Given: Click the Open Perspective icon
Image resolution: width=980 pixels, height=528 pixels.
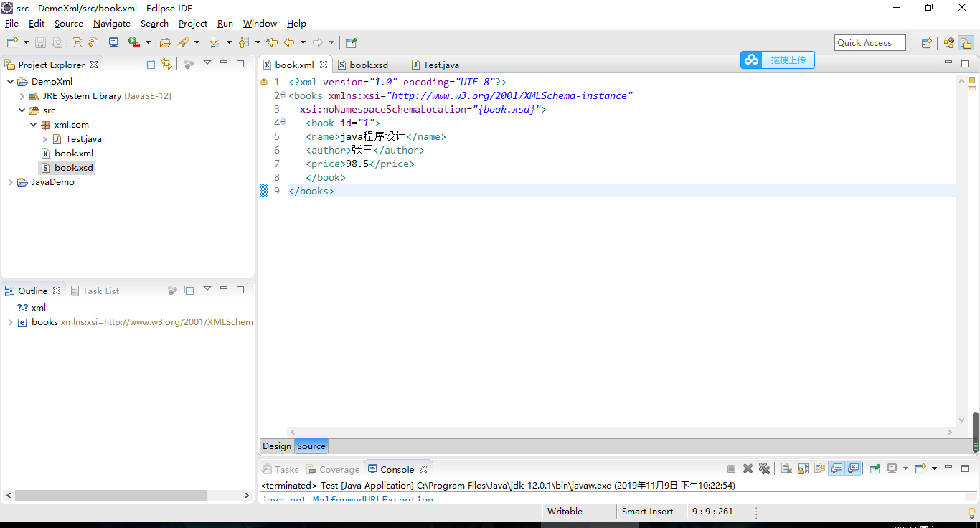Looking at the screenshot, I should 927,43.
